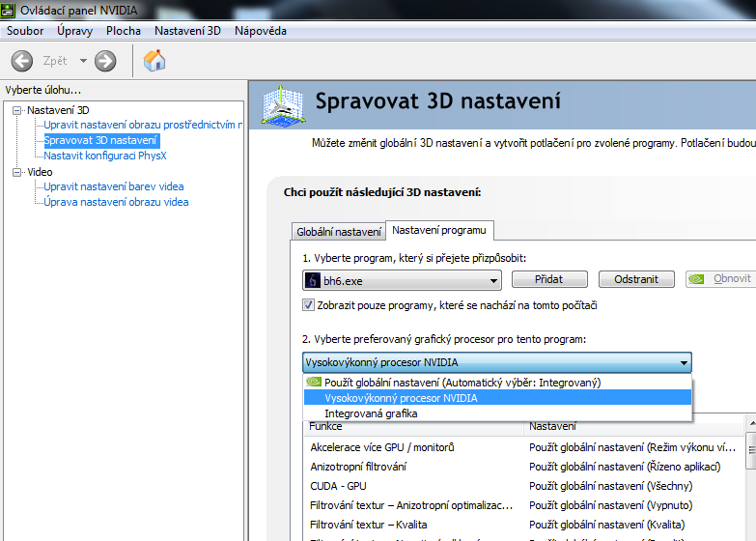The image size is (756, 541).
Task: Open the Nastavení 3D menu
Action: point(187,31)
